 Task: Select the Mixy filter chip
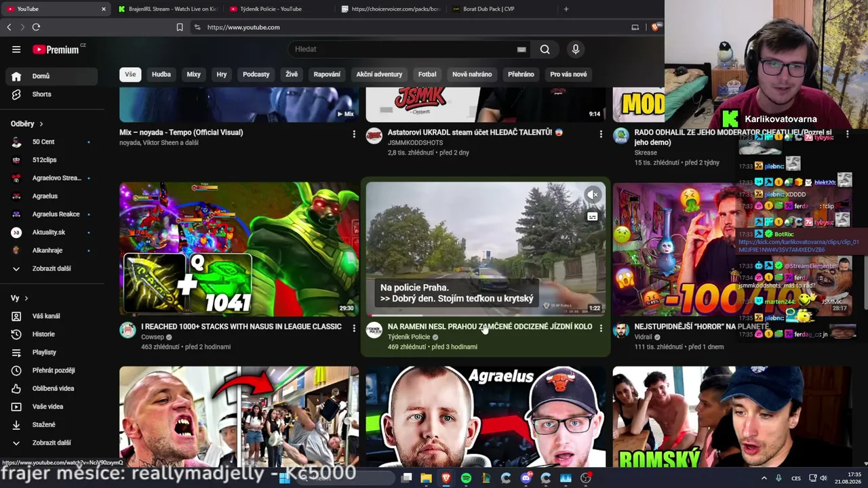coord(194,75)
